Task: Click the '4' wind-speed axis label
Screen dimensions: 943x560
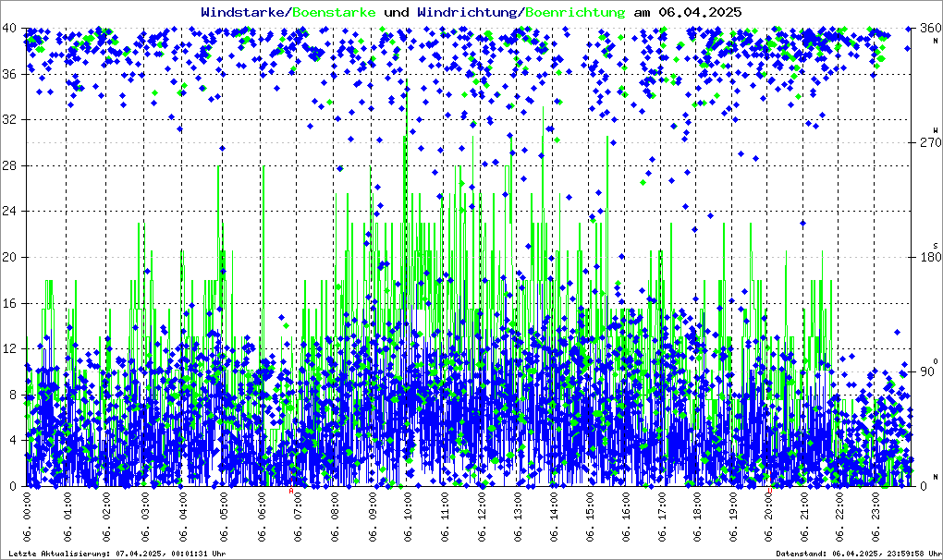Action: (x=13, y=441)
